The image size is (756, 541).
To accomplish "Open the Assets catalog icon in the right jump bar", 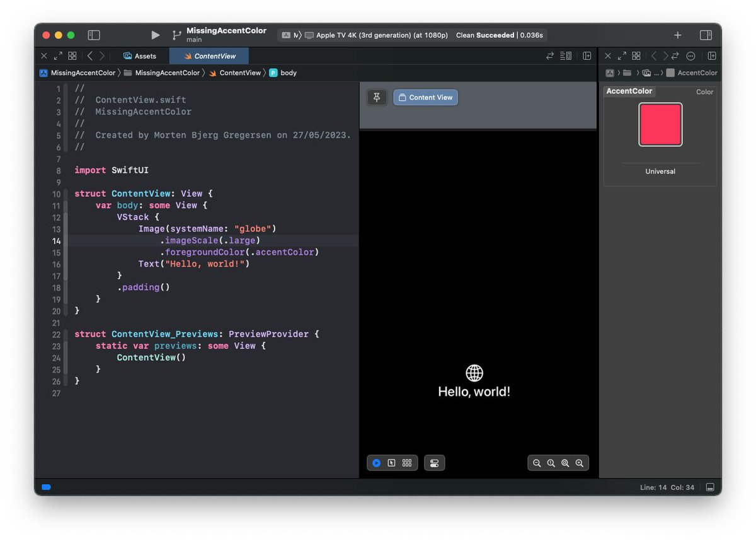I will pyautogui.click(x=646, y=73).
